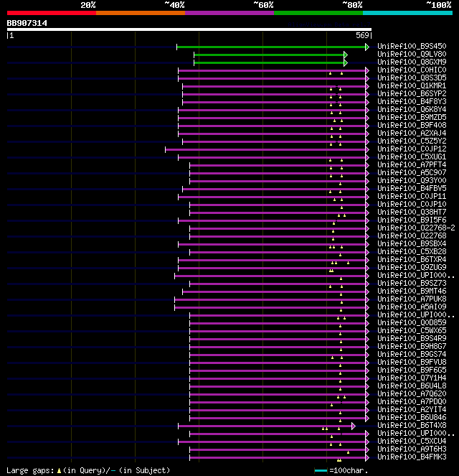The width and height of the screenshot is (459, 476).
Task: Click UniRef100_A7Q620 label
Action: coord(412,393)
